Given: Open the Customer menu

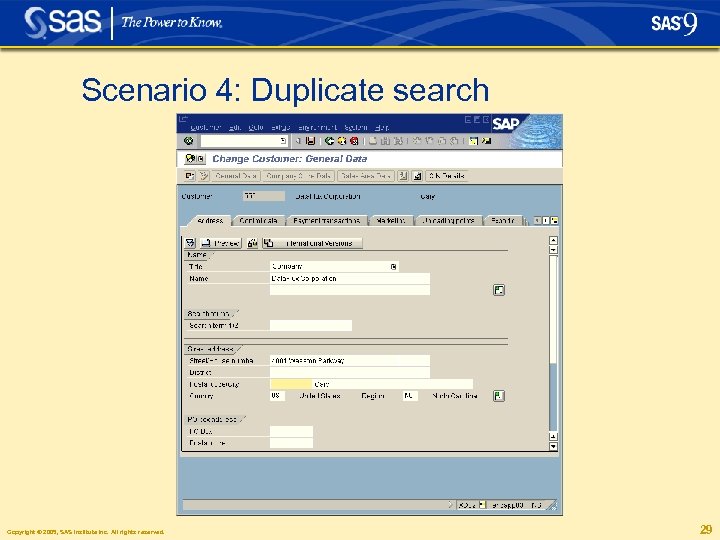Looking at the screenshot, I should tap(206, 127).
